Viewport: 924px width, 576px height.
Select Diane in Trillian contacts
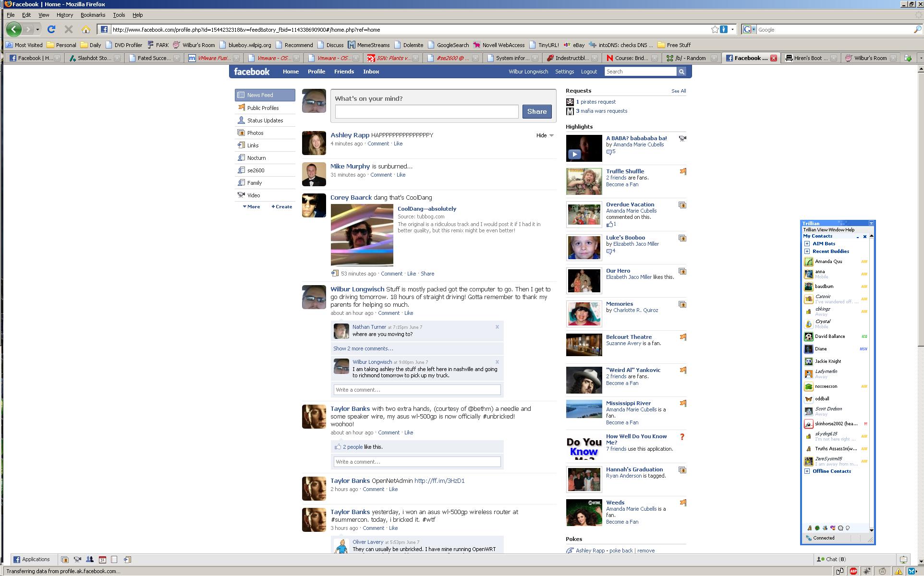pos(836,349)
